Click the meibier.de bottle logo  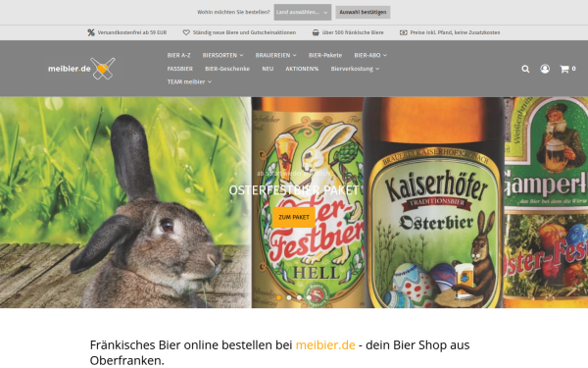click(81, 69)
